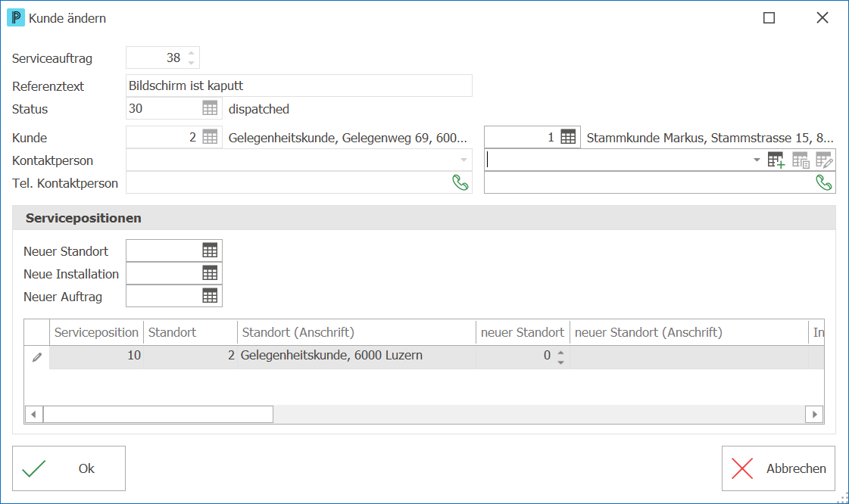This screenshot has height=504, width=849.
Task: Click the Serviceposition column header
Action: pos(96,332)
